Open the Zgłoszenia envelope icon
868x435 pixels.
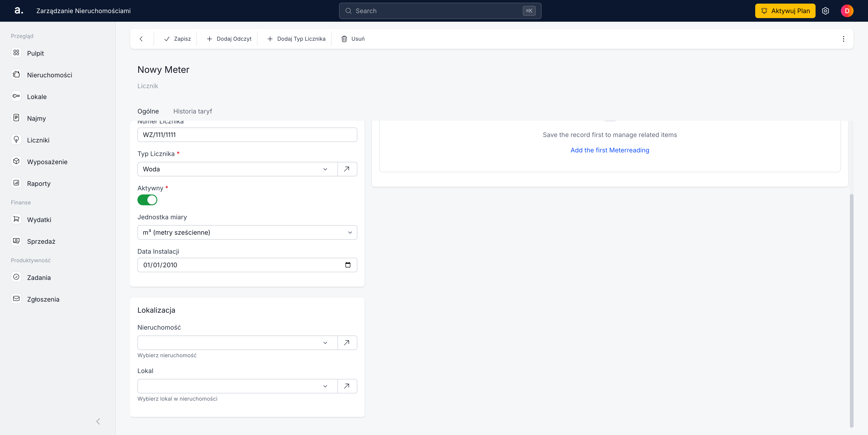coord(16,299)
